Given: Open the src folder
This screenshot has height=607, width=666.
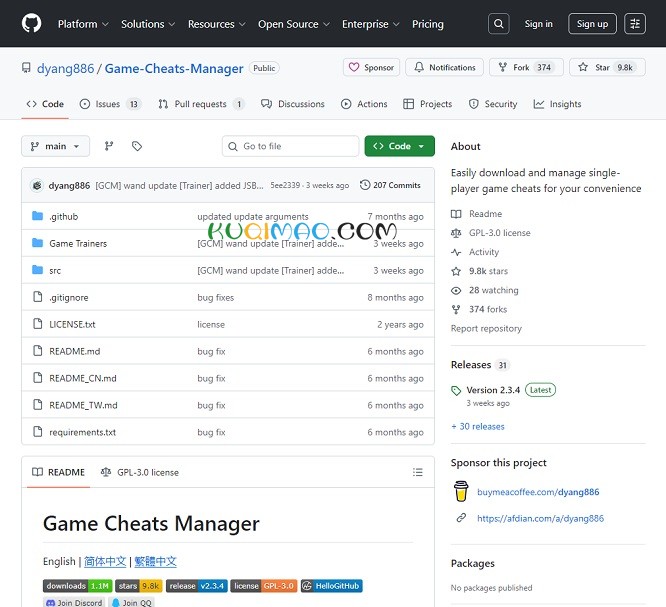Looking at the screenshot, I should point(55,271).
